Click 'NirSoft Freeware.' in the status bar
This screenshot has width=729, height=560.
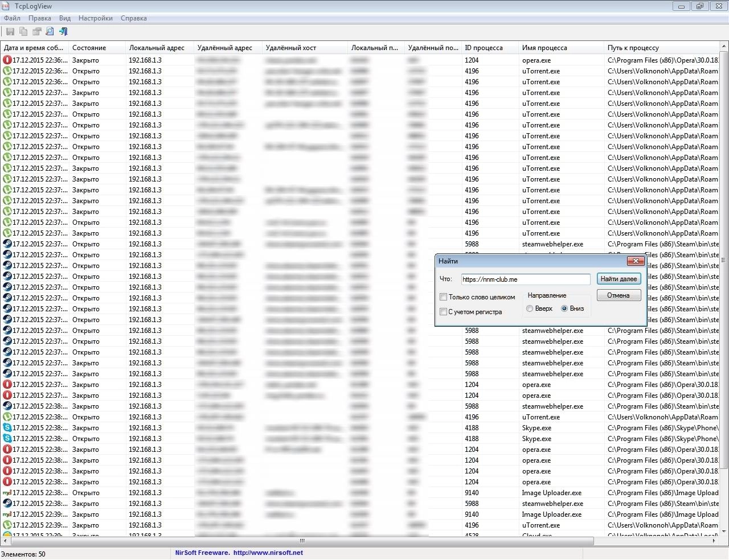202,553
